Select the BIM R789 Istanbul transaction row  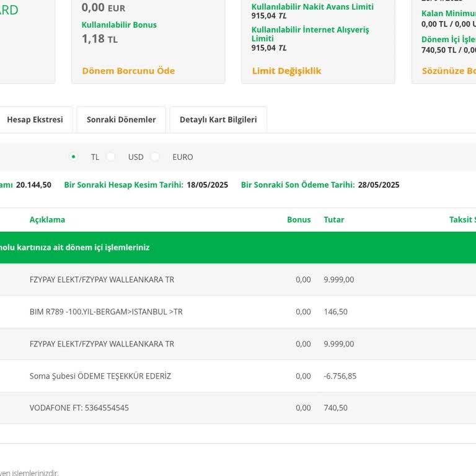coord(106,312)
